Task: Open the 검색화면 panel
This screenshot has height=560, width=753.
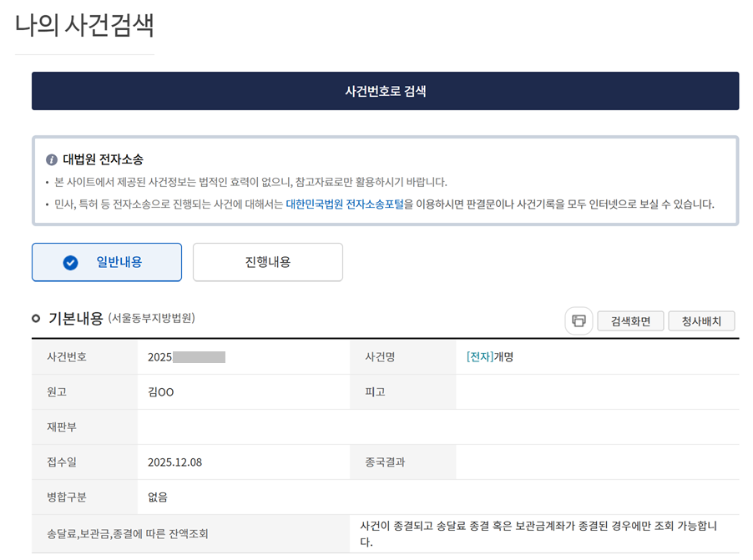Action: coord(630,320)
